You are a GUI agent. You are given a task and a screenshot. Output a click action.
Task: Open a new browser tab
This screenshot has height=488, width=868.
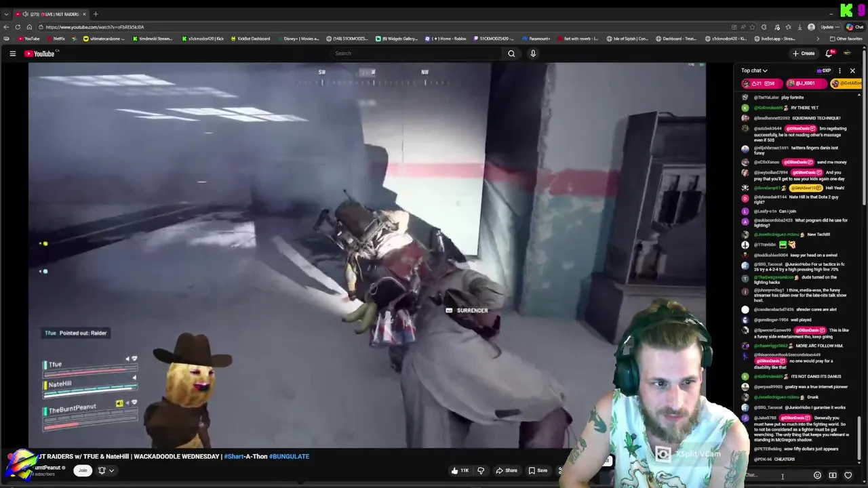[x=96, y=14]
